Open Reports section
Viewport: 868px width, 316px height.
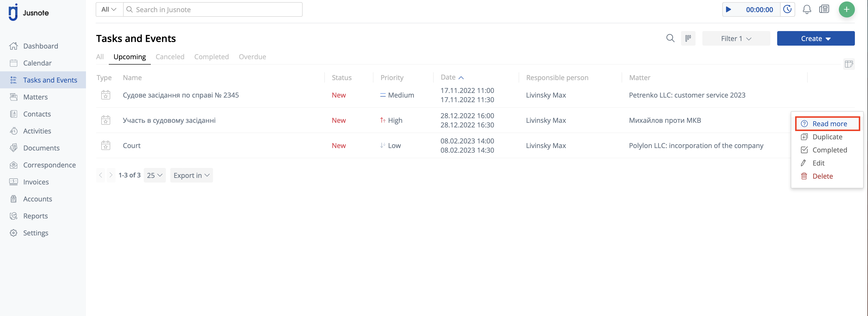pyautogui.click(x=35, y=216)
